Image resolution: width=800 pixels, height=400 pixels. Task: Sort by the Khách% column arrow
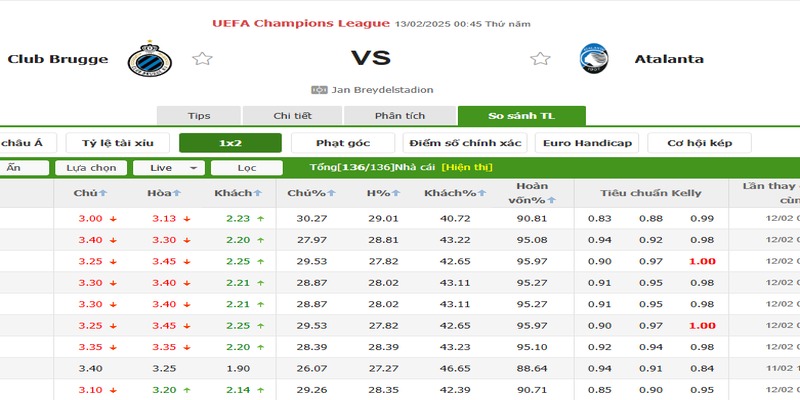coord(482,193)
